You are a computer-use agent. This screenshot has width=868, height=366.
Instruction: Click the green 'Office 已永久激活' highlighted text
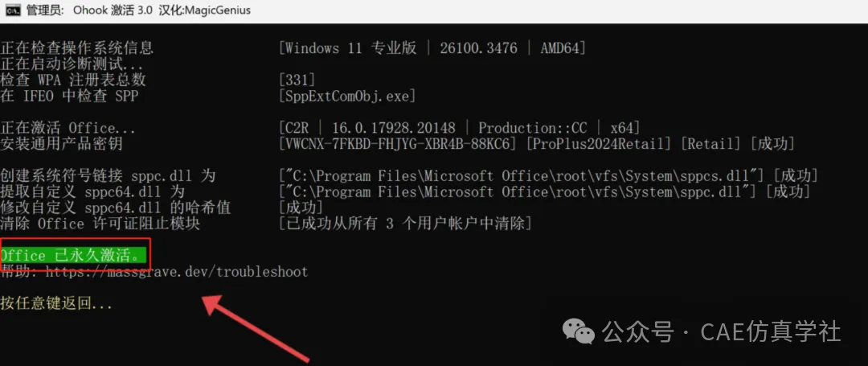click(74, 255)
